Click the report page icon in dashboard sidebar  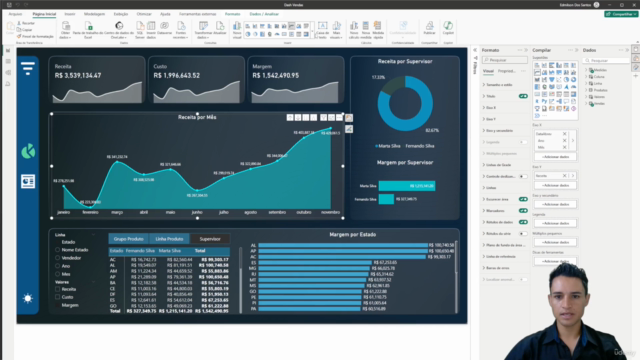pyautogui.click(x=28, y=181)
